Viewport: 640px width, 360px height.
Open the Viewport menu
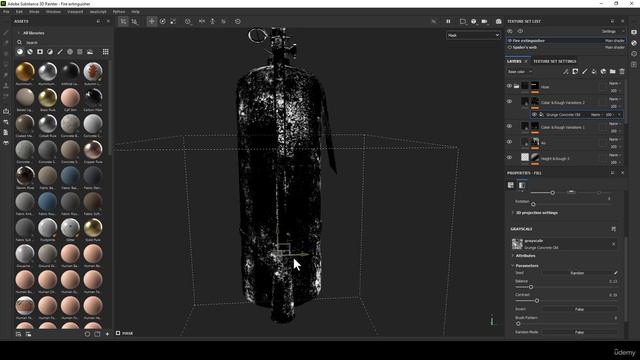click(x=75, y=12)
